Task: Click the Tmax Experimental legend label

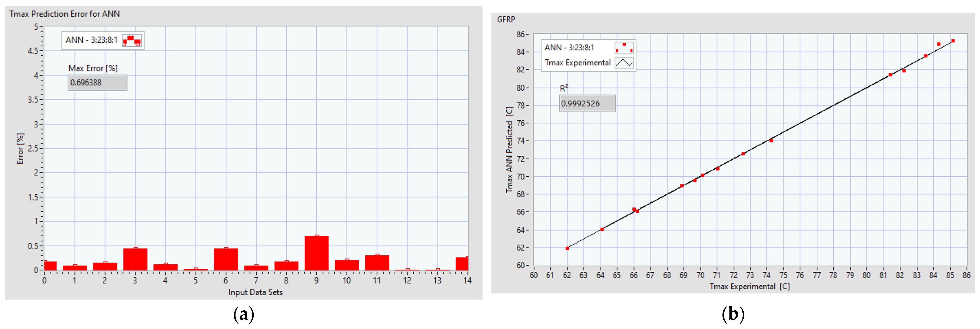Action: (x=577, y=63)
